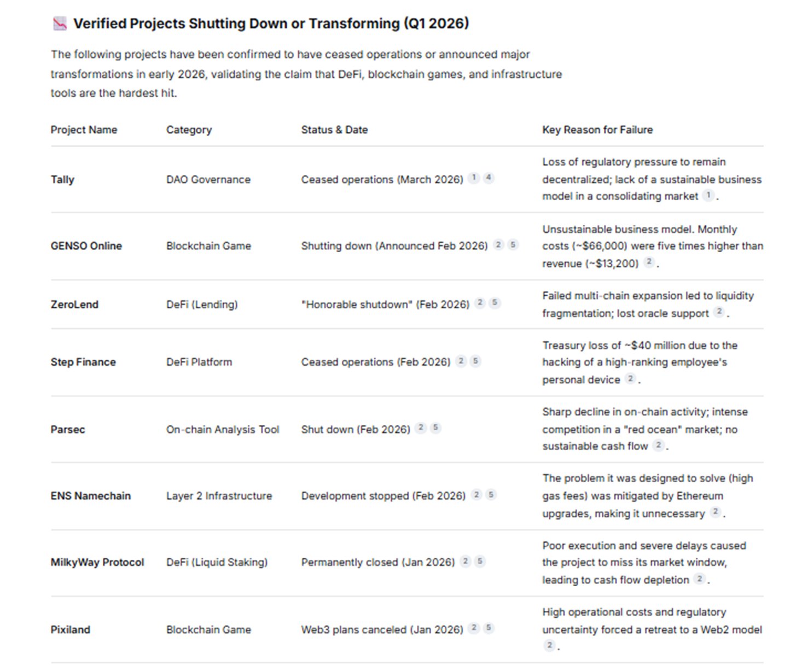Open citation 2 beside Parsec's Shut down status
This screenshot has width=802, height=672.
pyautogui.click(x=421, y=428)
